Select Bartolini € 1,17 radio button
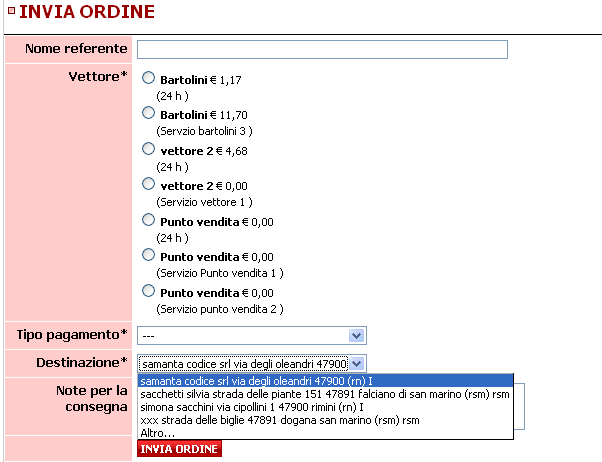 tap(148, 78)
